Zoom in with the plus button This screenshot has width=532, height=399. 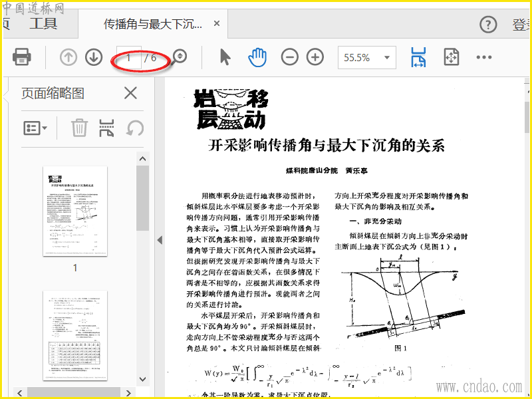pos(315,57)
